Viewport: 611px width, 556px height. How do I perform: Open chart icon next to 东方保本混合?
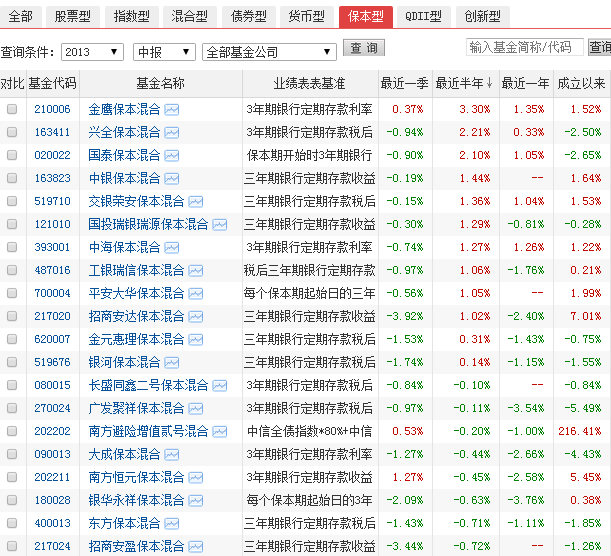[x=171, y=524]
